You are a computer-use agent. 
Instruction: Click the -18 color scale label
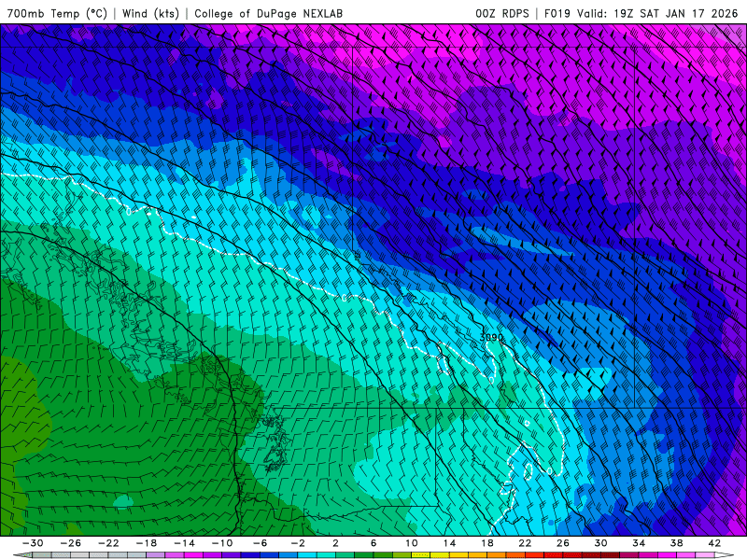(147, 543)
